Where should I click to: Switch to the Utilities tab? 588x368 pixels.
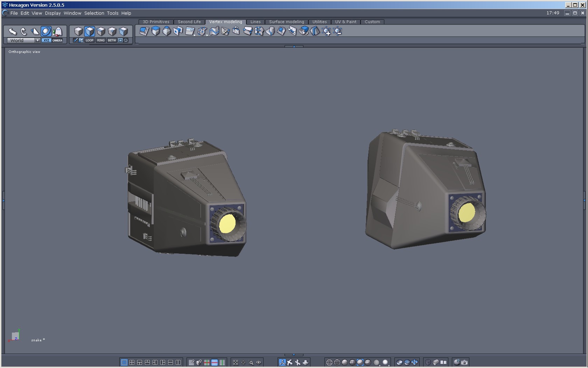click(x=320, y=22)
